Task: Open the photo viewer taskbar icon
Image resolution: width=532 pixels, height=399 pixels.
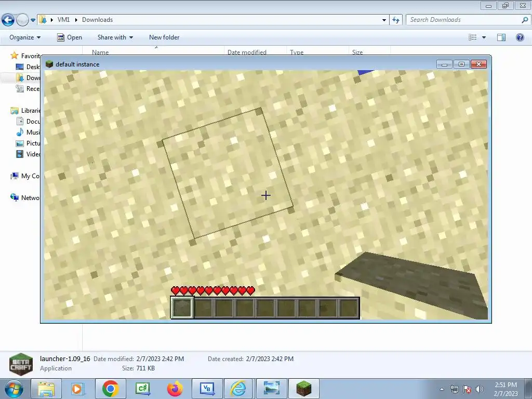Action: (x=271, y=389)
